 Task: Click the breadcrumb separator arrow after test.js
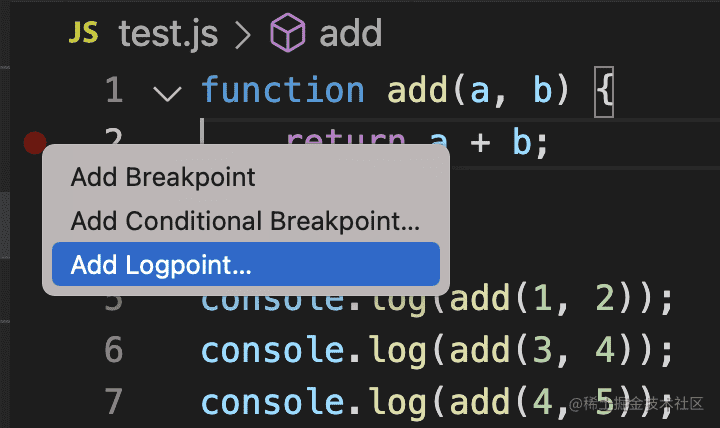click(x=243, y=35)
